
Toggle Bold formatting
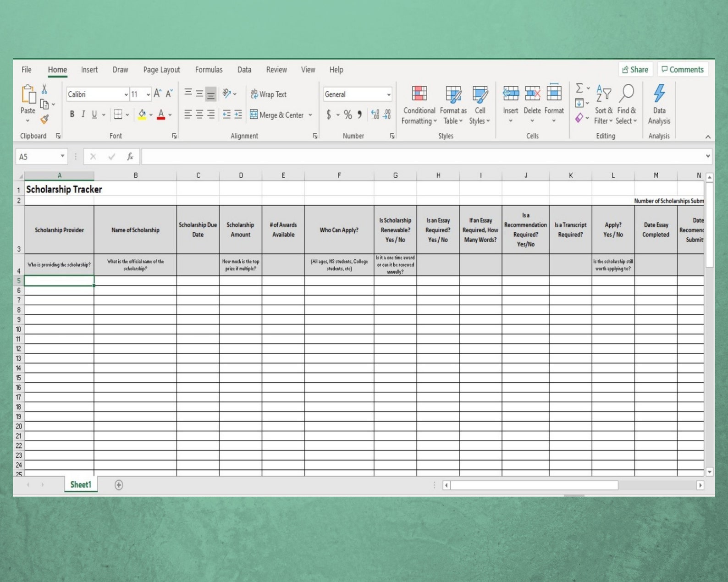click(72, 115)
